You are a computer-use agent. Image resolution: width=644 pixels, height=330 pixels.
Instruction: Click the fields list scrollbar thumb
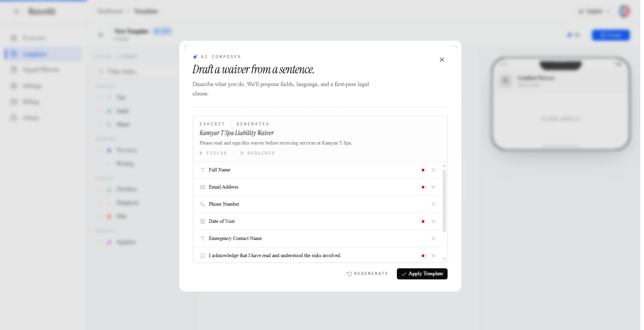point(444,201)
